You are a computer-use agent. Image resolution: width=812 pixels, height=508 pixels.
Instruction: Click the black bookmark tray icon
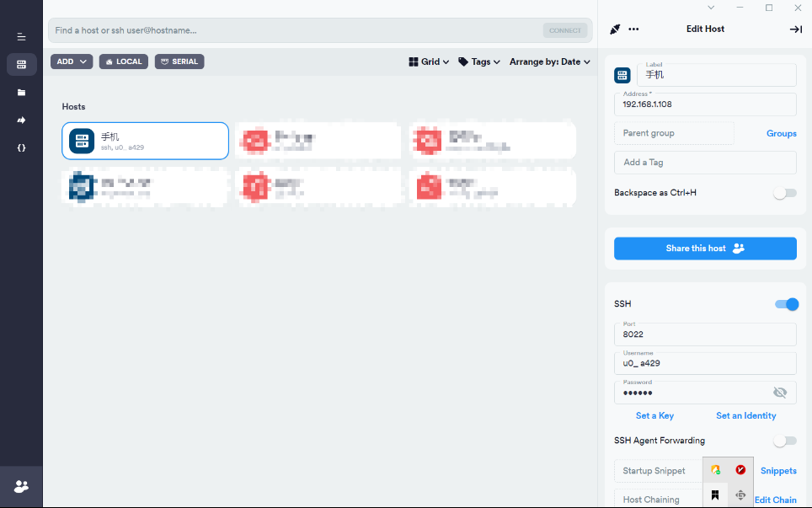[715, 495]
